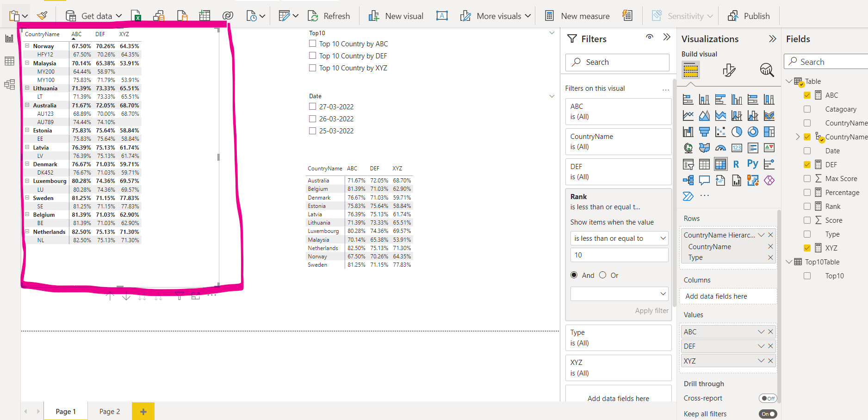Click the Publish button
This screenshot has height=420, width=868.
coord(749,16)
